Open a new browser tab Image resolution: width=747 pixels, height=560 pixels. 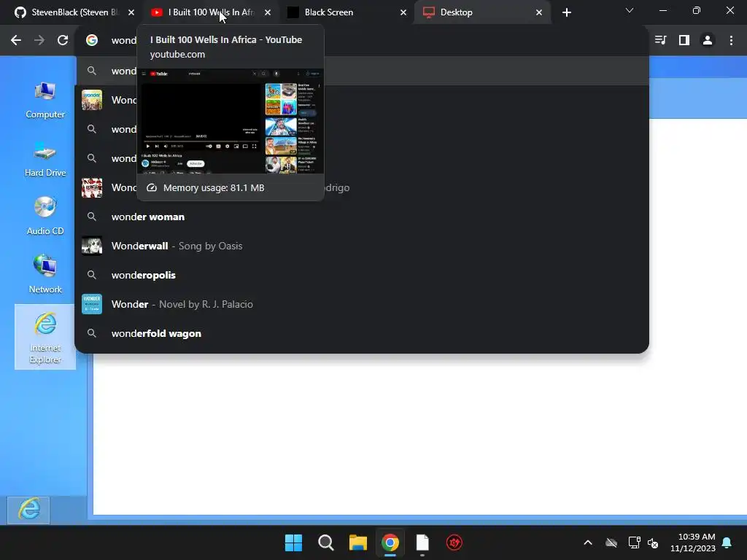pyautogui.click(x=566, y=12)
